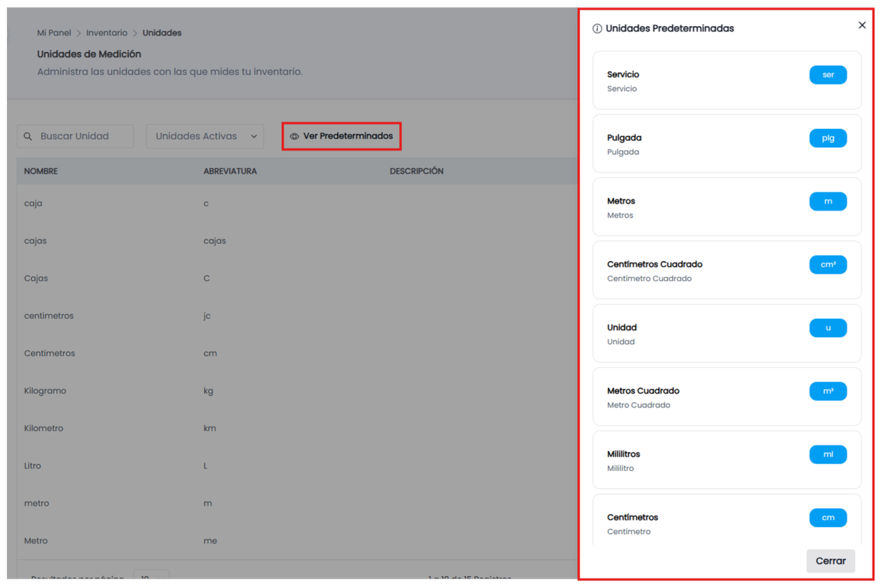
Task: Click the Unidades breadcrumb
Action: 162,33
